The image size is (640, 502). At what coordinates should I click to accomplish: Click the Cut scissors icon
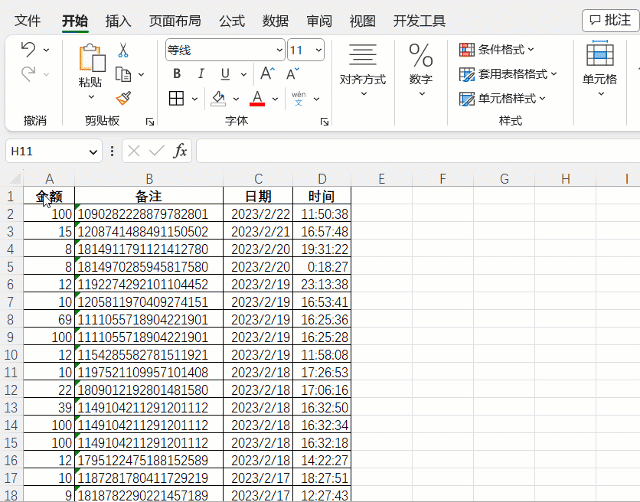pos(123,50)
